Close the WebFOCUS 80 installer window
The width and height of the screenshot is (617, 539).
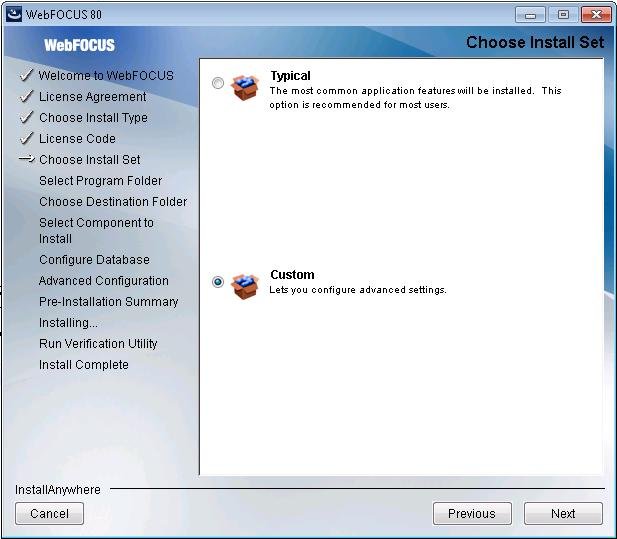(x=596, y=15)
